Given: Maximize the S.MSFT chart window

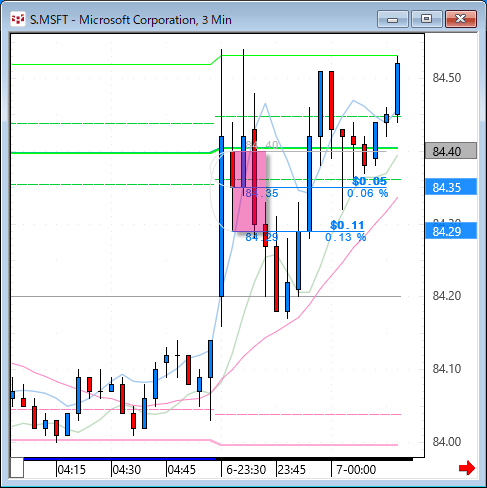Looking at the screenshot, I should click(427, 19).
